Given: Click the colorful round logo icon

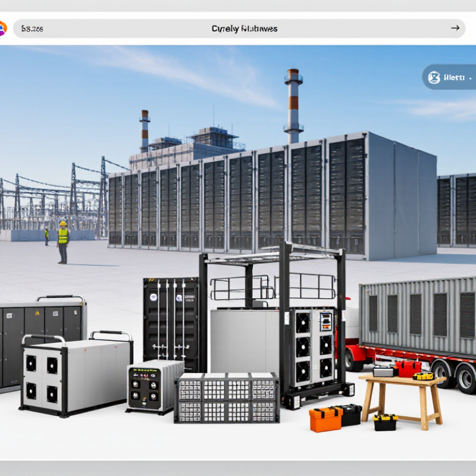Looking at the screenshot, I should (x=3, y=29).
